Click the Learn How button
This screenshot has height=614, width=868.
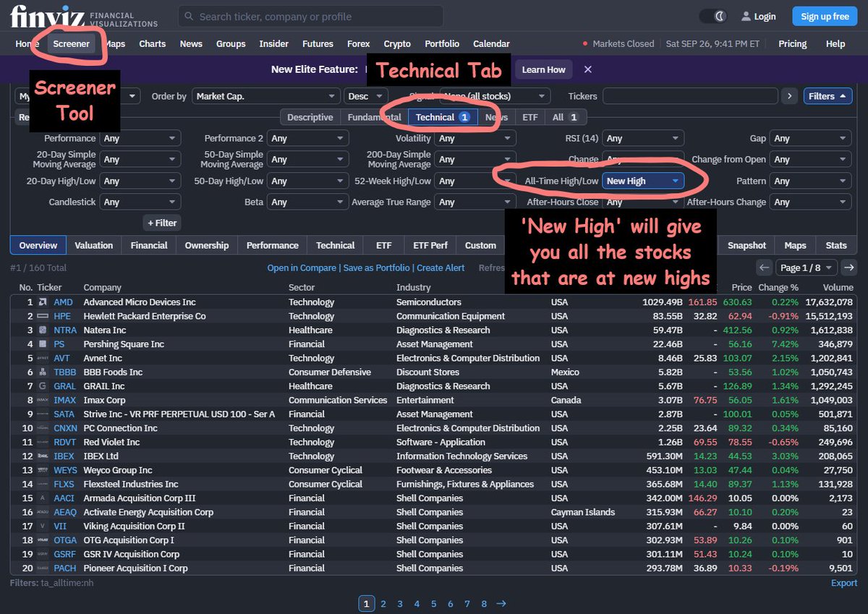[x=544, y=69]
